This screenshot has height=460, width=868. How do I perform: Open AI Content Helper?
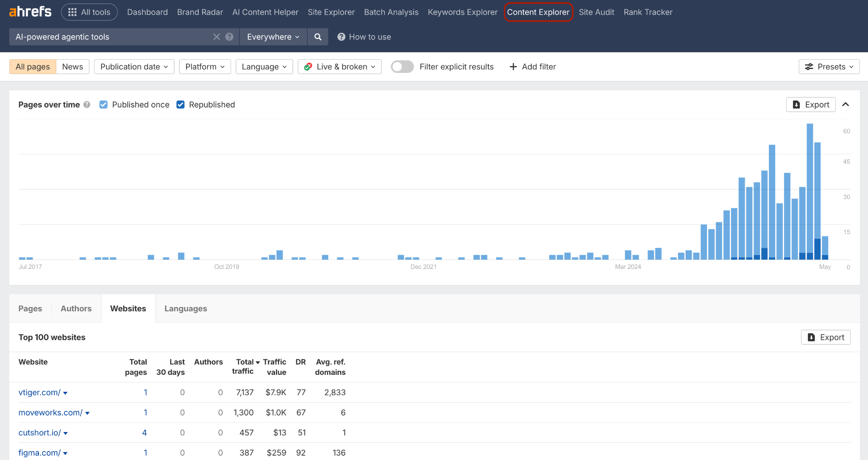pos(265,12)
